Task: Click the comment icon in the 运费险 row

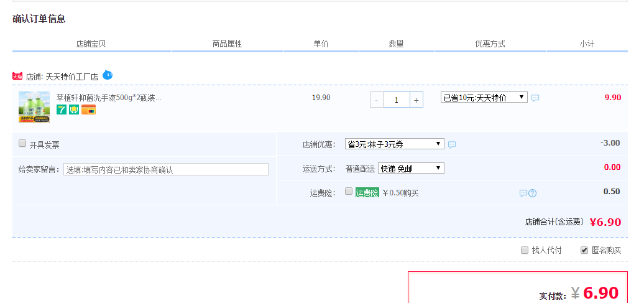Action: [x=523, y=193]
